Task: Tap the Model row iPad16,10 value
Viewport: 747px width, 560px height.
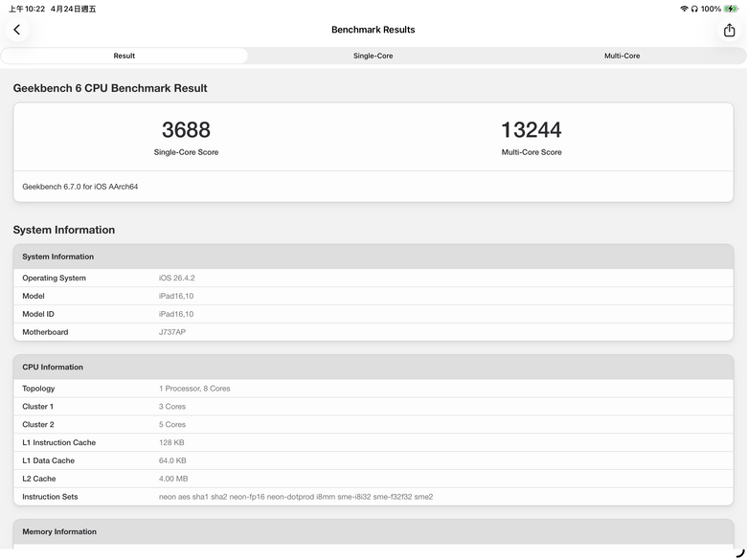Action: pos(176,296)
